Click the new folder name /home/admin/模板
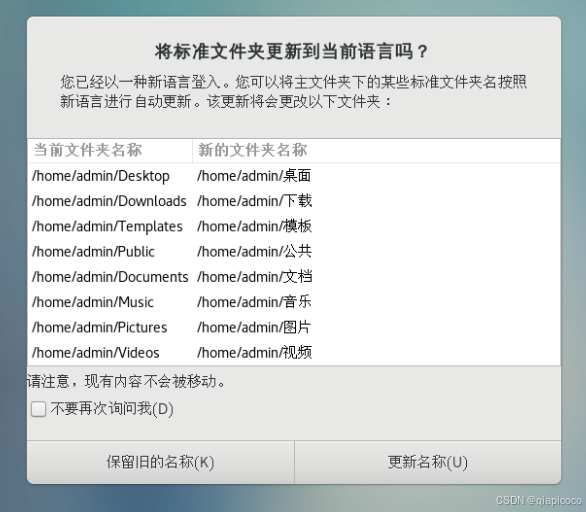This screenshot has height=512, width=586. pyautogui.click(x=255, y=226)
